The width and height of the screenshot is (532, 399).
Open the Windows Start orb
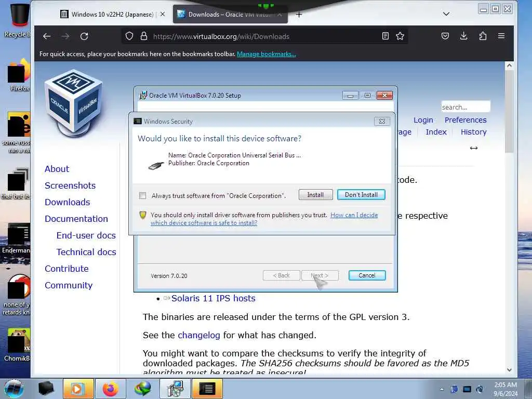(x=14, y=389)
